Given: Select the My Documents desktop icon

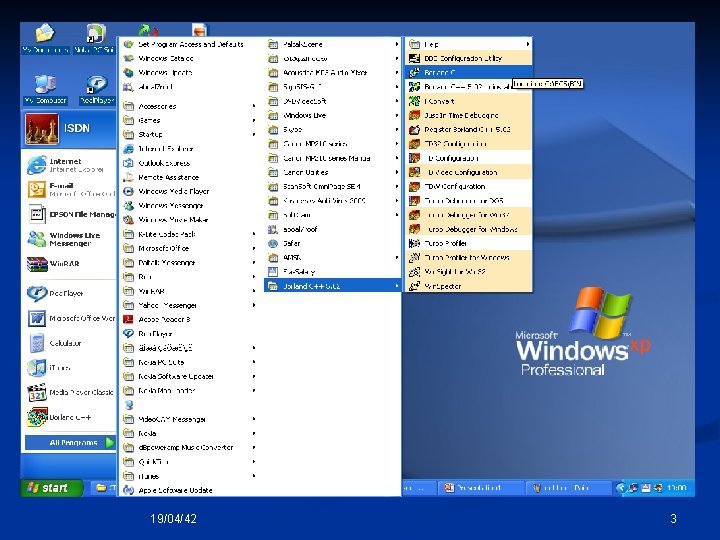Looking at the screenshot, I should [x=45, y=39].
